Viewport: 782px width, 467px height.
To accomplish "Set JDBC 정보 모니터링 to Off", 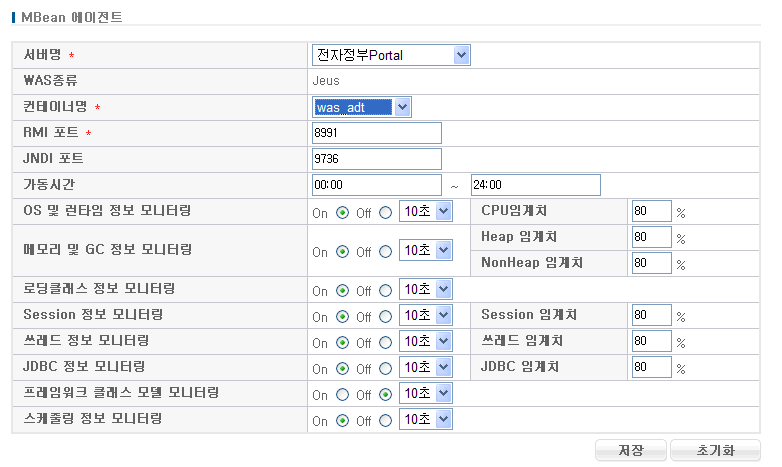I will coord(385,369).
